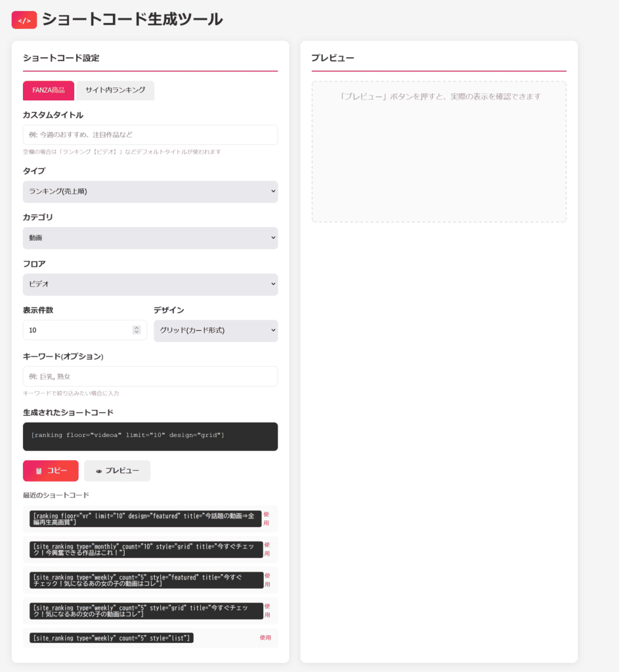Switch to the FANZA商品 tab
The width and height of the screenshot is (619, 672).
point(48,91)
